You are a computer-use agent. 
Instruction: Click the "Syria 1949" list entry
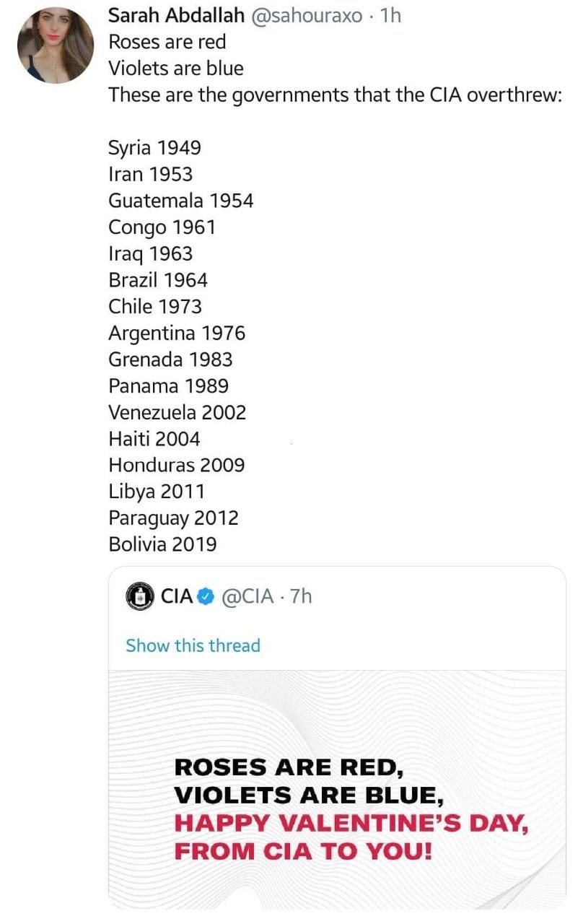point(154,148)
